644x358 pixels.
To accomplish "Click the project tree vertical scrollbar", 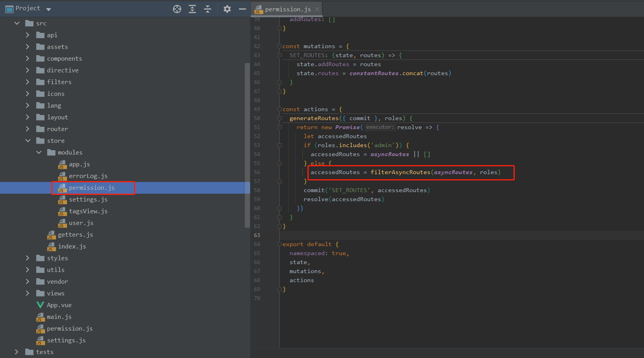I will (x=247, y=145).
